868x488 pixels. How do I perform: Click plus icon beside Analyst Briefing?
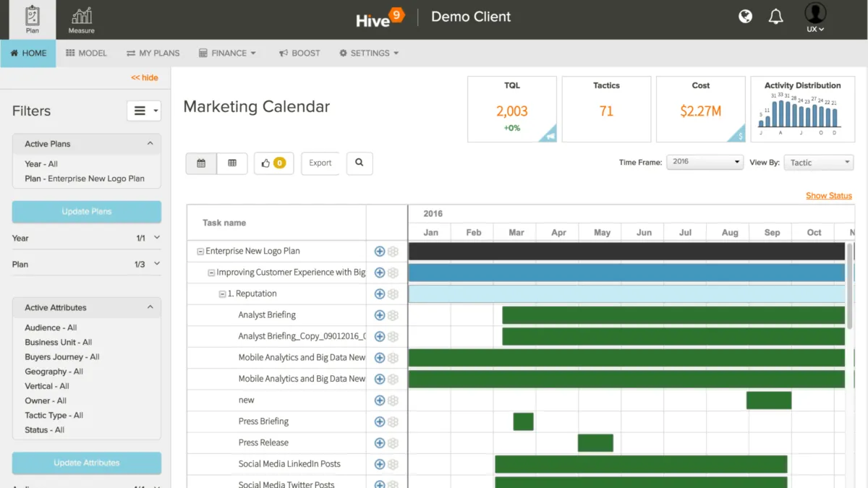[x=379, y=315]
